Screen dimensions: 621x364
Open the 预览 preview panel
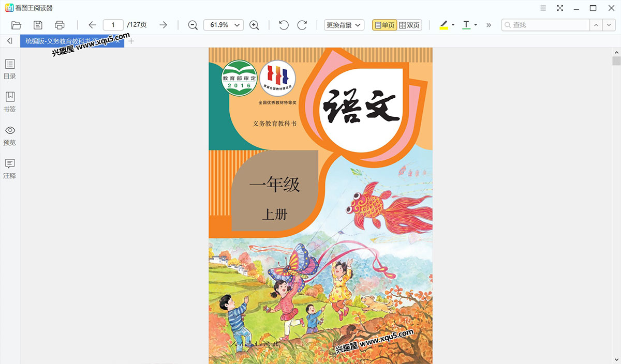point(10,135)
